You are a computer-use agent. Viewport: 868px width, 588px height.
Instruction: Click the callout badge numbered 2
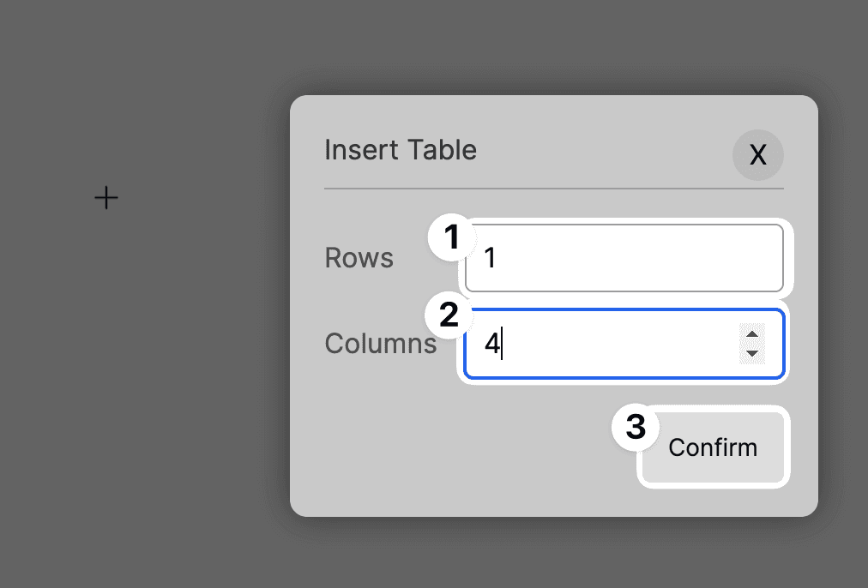pyautogui.click(x=448, y=315)
